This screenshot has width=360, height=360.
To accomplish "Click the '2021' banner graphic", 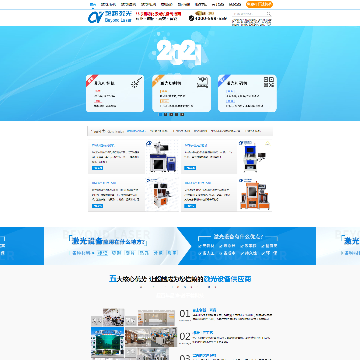I will pyautogui.click(x=179, y=52).
